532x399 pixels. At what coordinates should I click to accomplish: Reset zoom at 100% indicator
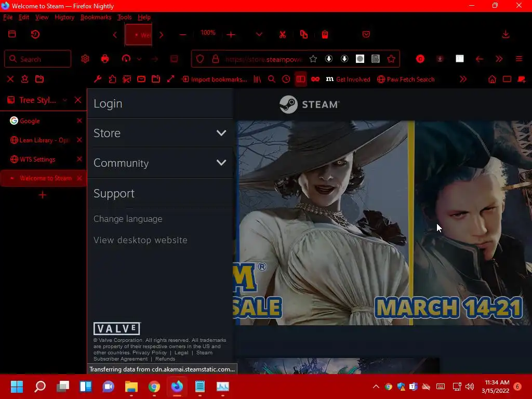click(208, 33)
